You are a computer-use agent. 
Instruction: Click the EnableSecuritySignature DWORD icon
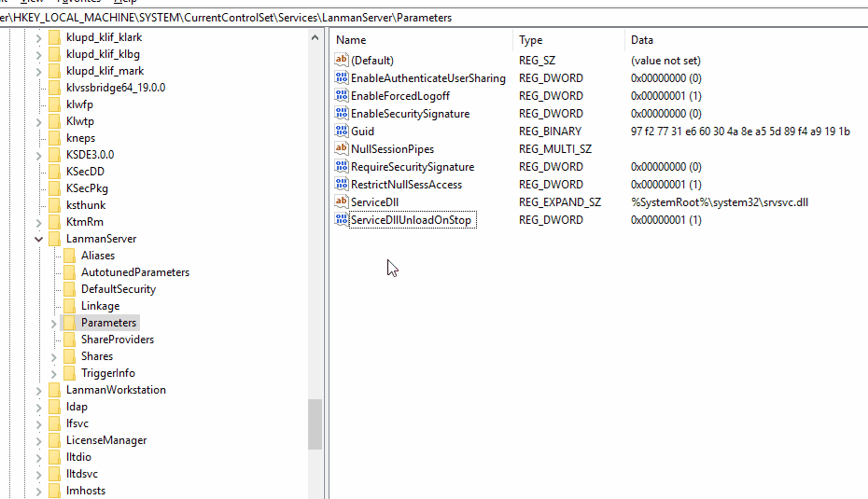click(x=342, y=113)
